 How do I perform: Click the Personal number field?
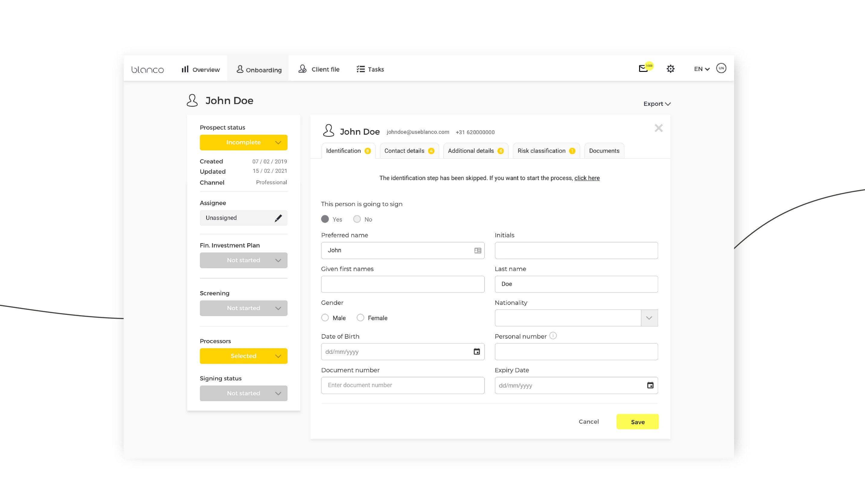click(576, 352)
